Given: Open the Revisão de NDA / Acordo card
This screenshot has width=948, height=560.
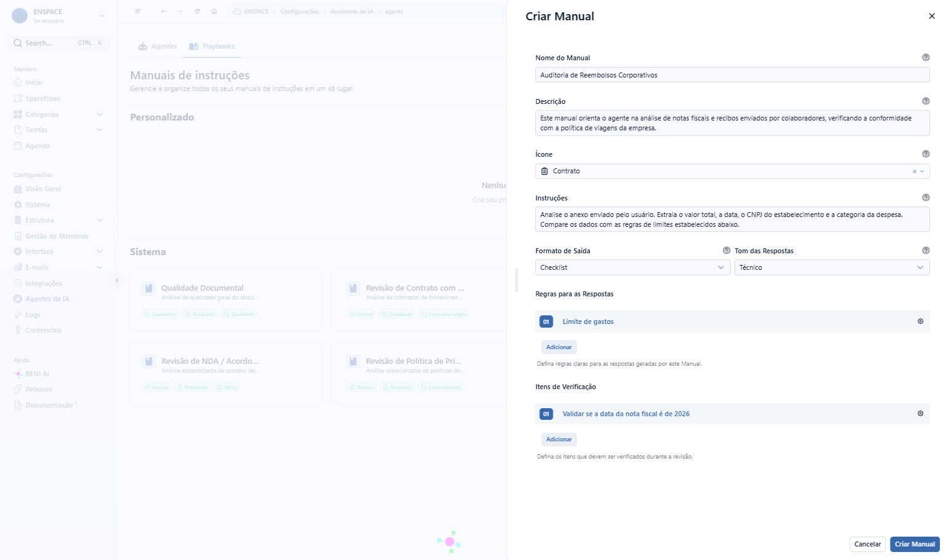Looking at the screenshot, I should pyautogui.click(x=226, y=373).
